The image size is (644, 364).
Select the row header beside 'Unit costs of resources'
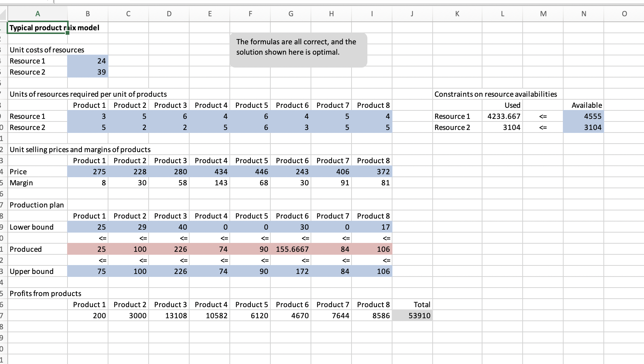tap(4, 50)
